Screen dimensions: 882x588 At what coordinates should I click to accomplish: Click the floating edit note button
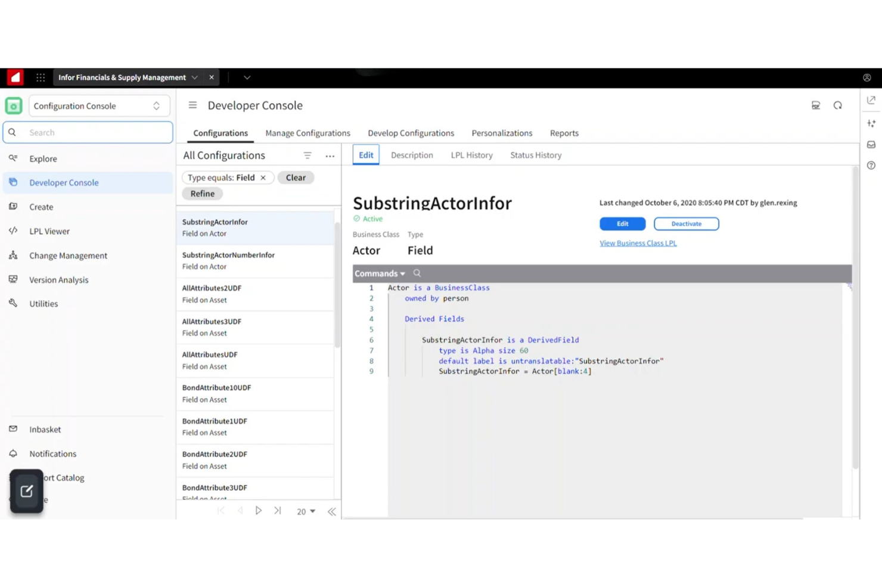[27, 491]
